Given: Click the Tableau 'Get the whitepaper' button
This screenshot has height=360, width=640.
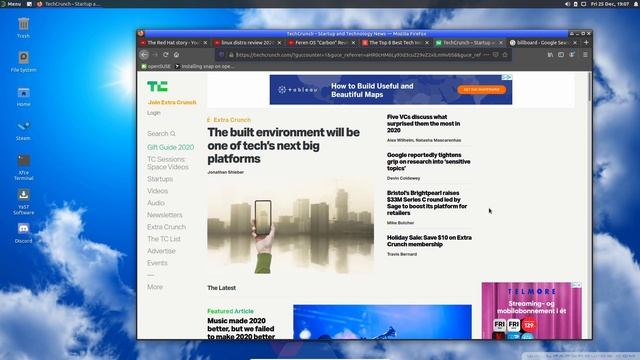Looking at the screenshot, I should pyautogui.click(x=482, y=89).
